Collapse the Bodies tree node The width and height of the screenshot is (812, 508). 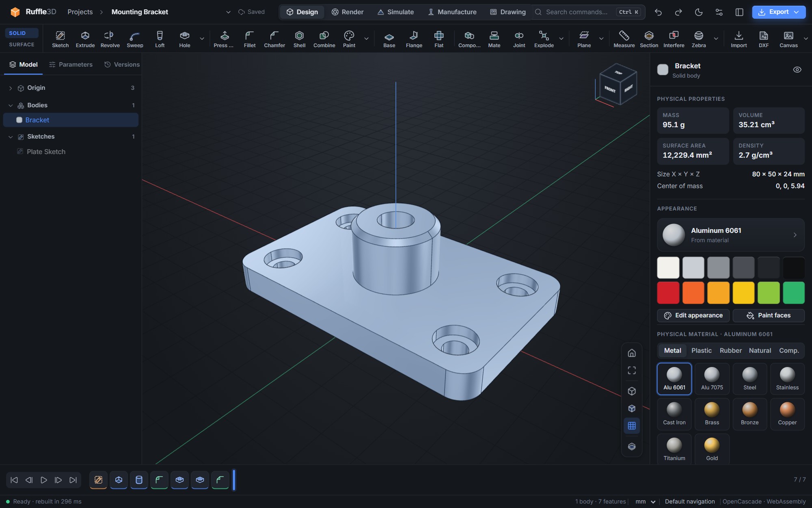click(x=11, y=106)
